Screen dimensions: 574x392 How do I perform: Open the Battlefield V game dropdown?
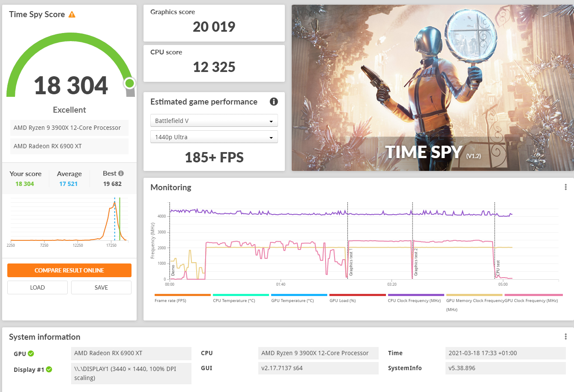pos(214,121)
